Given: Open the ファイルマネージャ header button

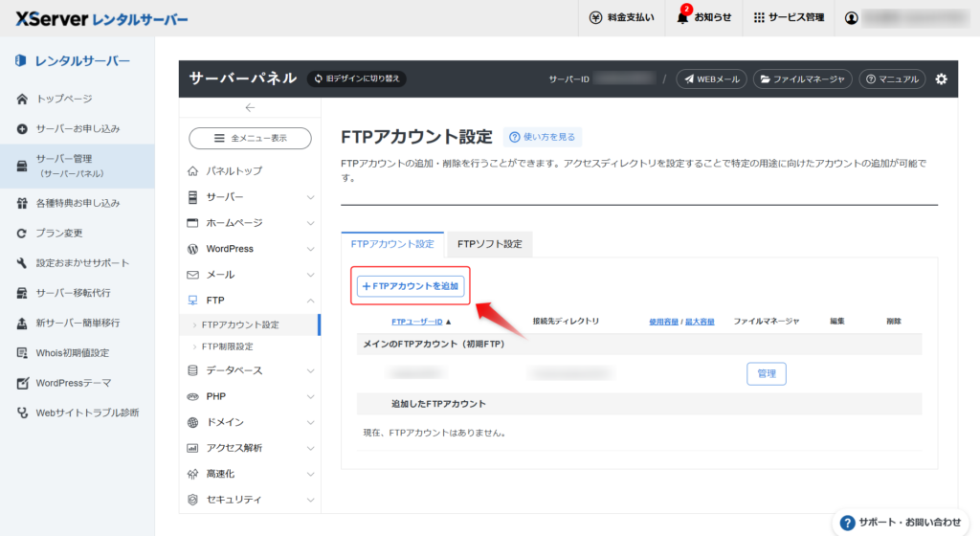Looking at the screenshot, I should click(802, 79).
